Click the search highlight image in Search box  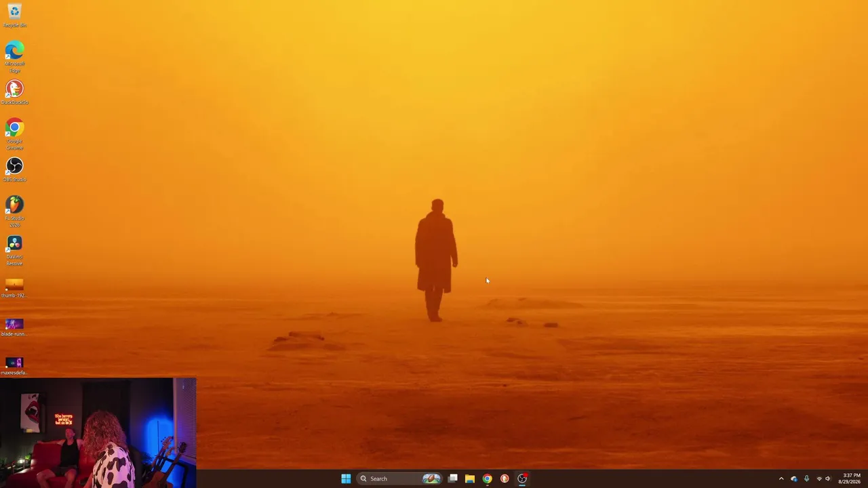[431, 479]
